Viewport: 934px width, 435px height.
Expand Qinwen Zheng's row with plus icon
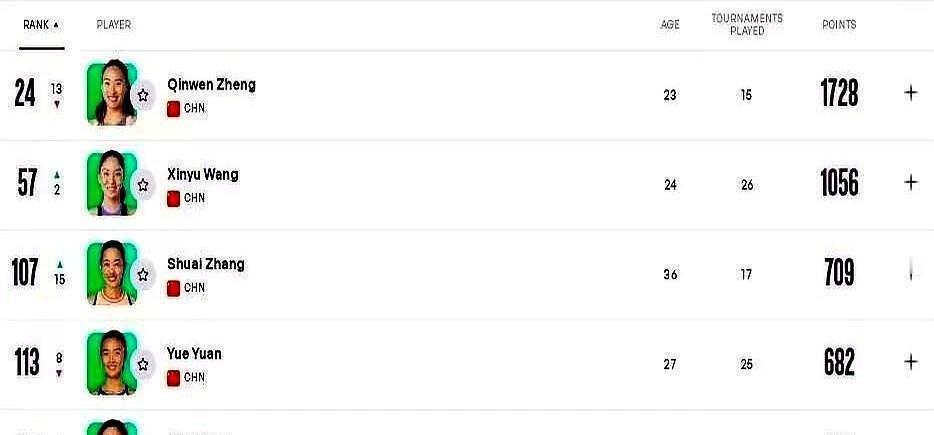click(911, 93)
